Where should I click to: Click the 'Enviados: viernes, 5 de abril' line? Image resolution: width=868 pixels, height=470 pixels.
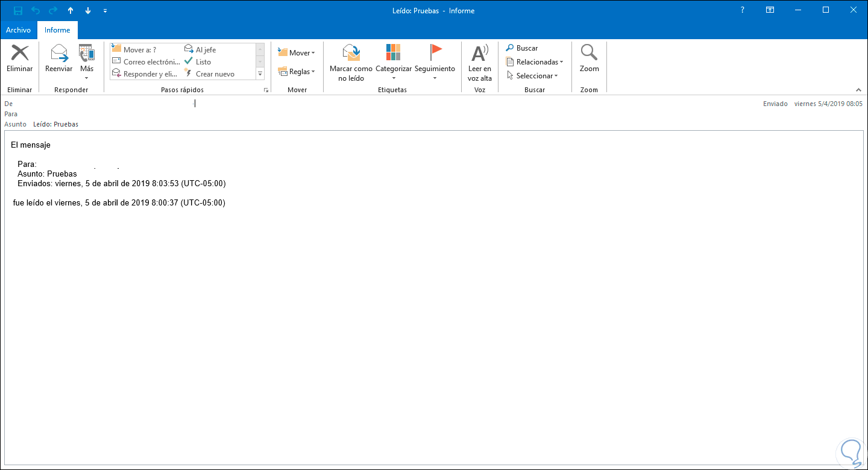click(x=122, y=183)
